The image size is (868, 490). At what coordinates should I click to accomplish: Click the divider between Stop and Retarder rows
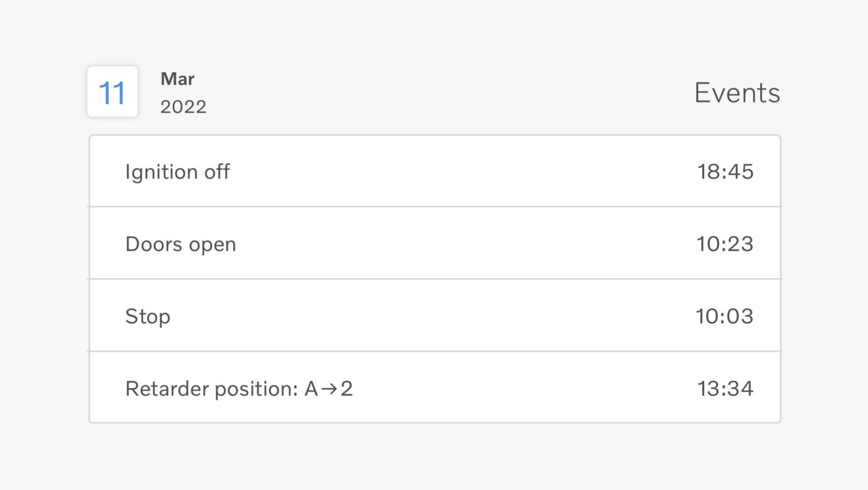(x=435, y=351)
